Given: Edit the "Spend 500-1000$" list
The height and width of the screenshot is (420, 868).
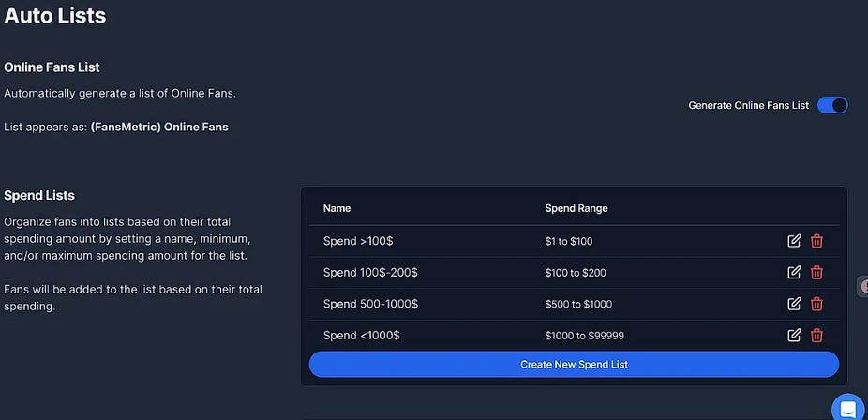Looking at the screenshot, I should click(795, 304).
